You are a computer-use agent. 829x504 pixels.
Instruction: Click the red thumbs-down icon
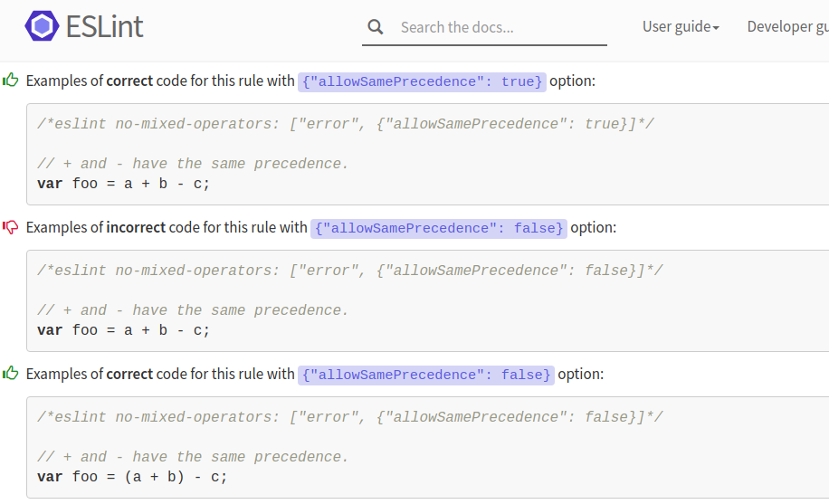point(11,227)
